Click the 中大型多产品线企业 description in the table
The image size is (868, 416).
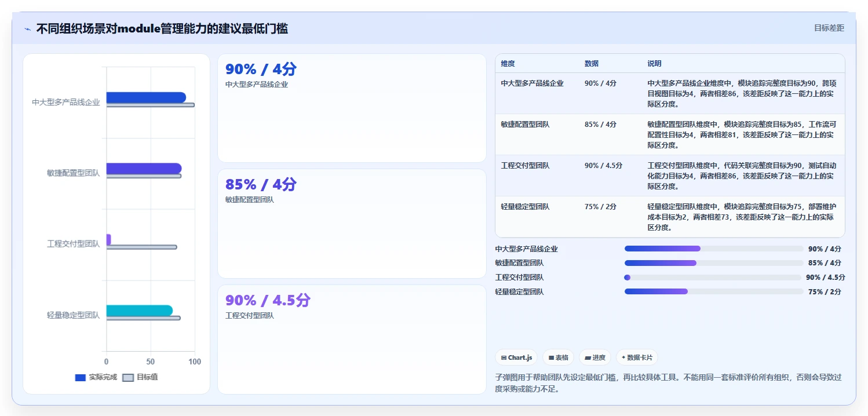[x=742, y=94]
